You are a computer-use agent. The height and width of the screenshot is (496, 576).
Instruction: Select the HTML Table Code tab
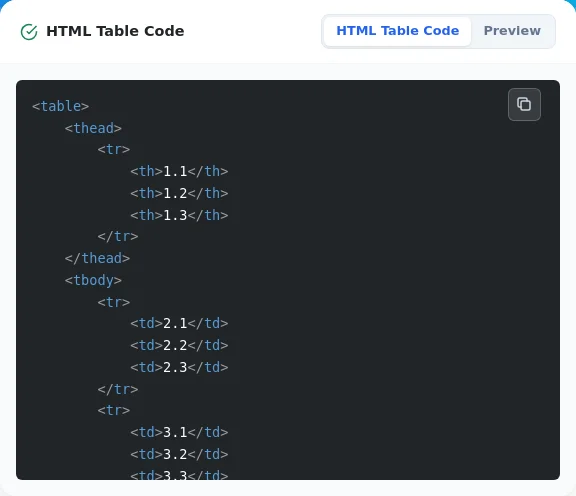pos(397,31)
